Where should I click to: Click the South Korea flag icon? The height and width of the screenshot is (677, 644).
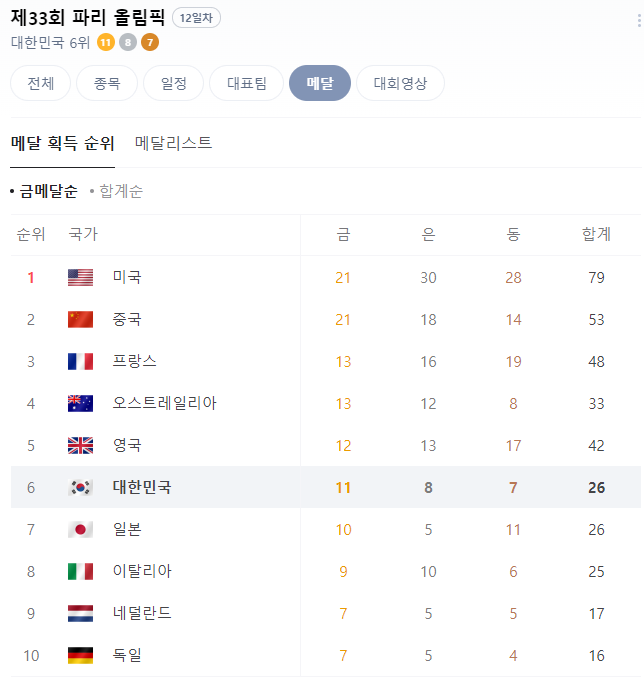point(80,487)
